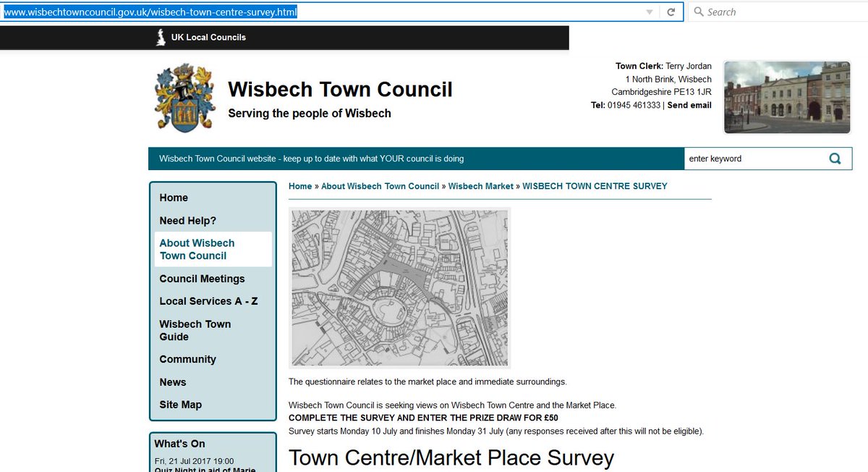
Task: Go to Home in breadcrumb
Action: tap(300, 187)
